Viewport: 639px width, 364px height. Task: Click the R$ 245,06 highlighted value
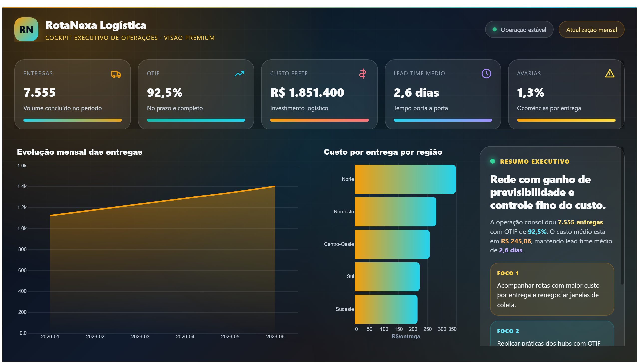(x=516, y=241)
